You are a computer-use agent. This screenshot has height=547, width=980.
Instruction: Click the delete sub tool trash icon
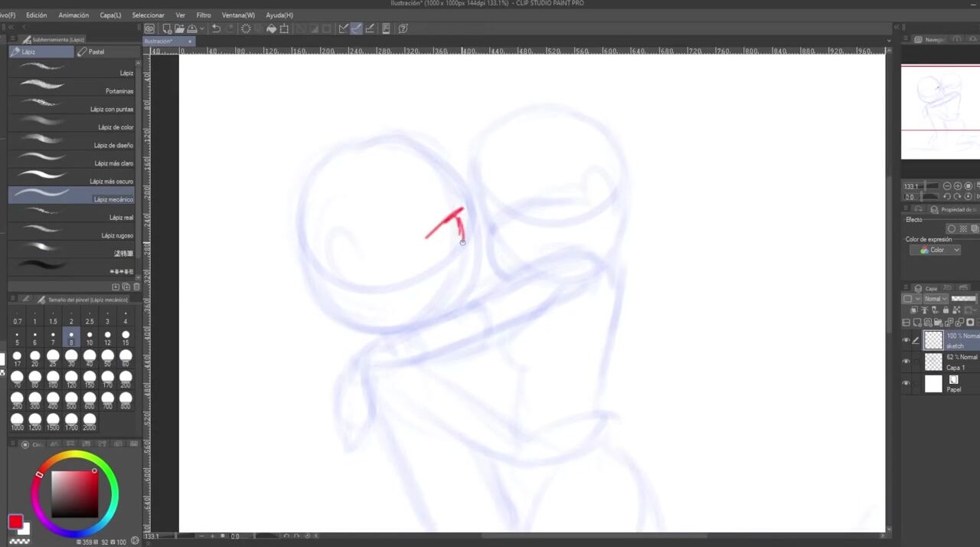(x=136, y=287)
